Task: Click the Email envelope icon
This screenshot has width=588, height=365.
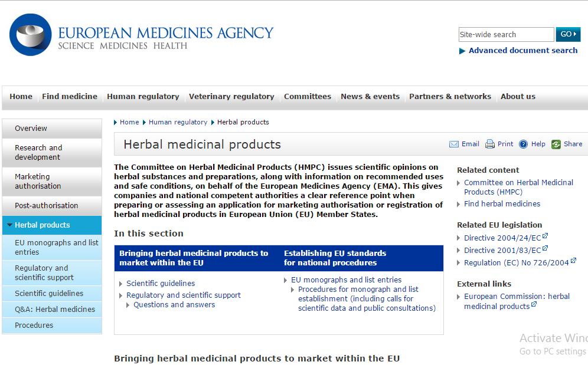Action: (x=454, y=144)
